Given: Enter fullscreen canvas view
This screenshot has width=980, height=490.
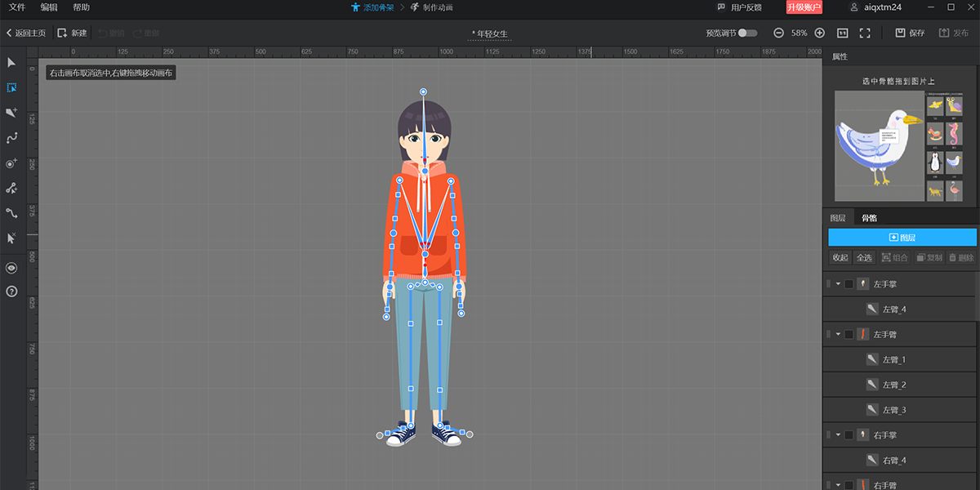Looking at the screenshot, I should tap(865, 33).
